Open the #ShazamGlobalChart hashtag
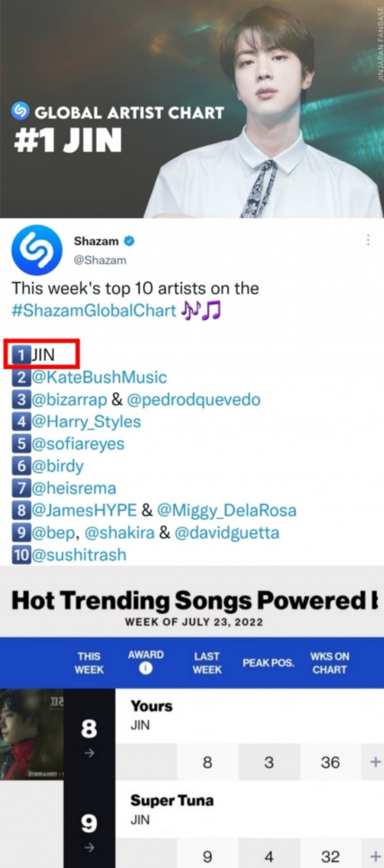 [x=94, y=311]
